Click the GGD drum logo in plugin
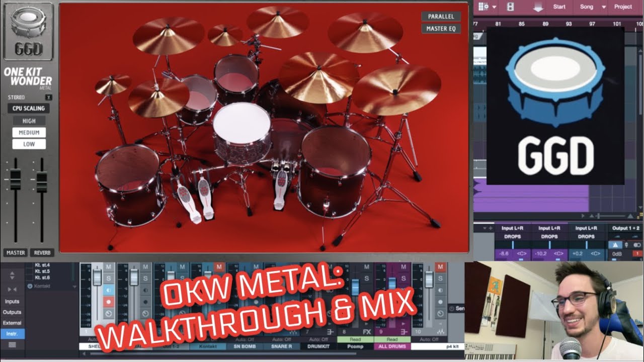Image resolution: width=644 pixels, height=362 pixels. tap(28, 31)
